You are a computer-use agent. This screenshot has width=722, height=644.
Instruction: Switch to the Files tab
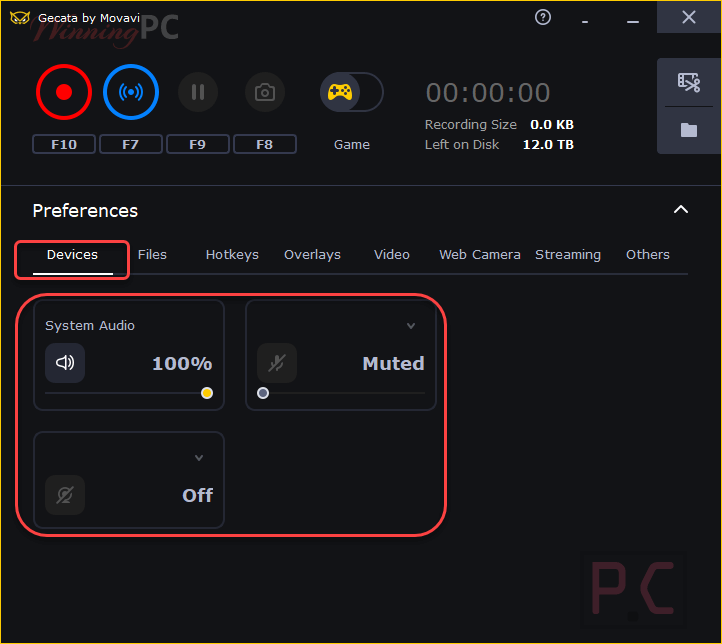[152, 255]
